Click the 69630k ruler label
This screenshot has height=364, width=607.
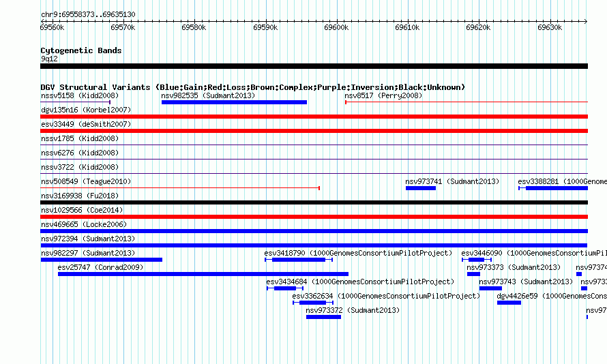550,27
